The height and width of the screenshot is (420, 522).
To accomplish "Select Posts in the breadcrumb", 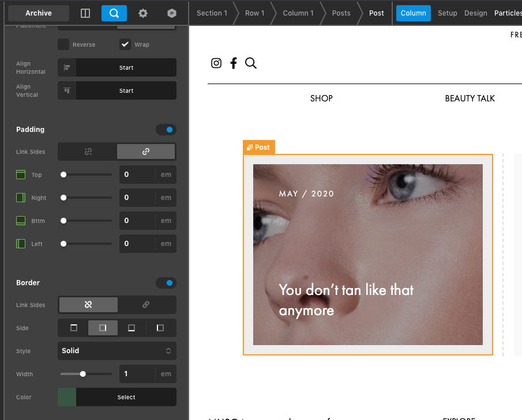I will pyautogui.click(x=341, y=13).
